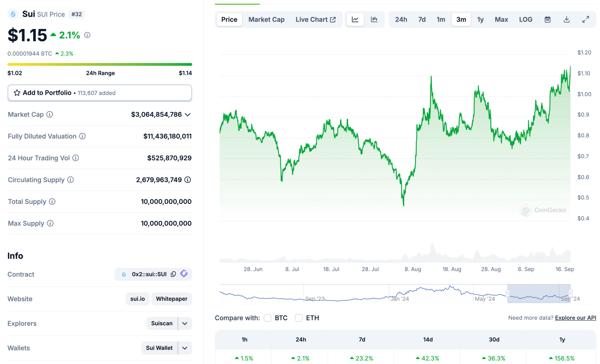Viewport: 600px width, 364px height.
Task: Open the Sui Wallet link
Action: point(159,348)
